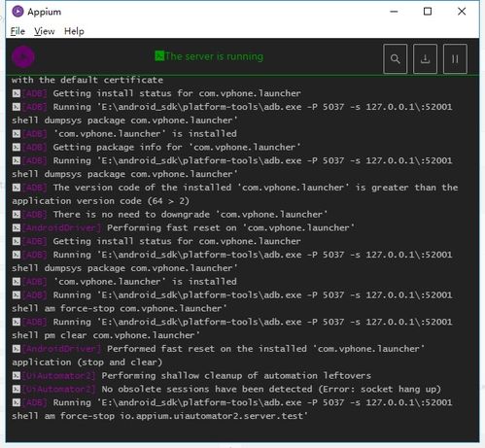485x448 pixels.
Task: Click the icon beside 'Performing fast reset' line
Action: [17, 227]
